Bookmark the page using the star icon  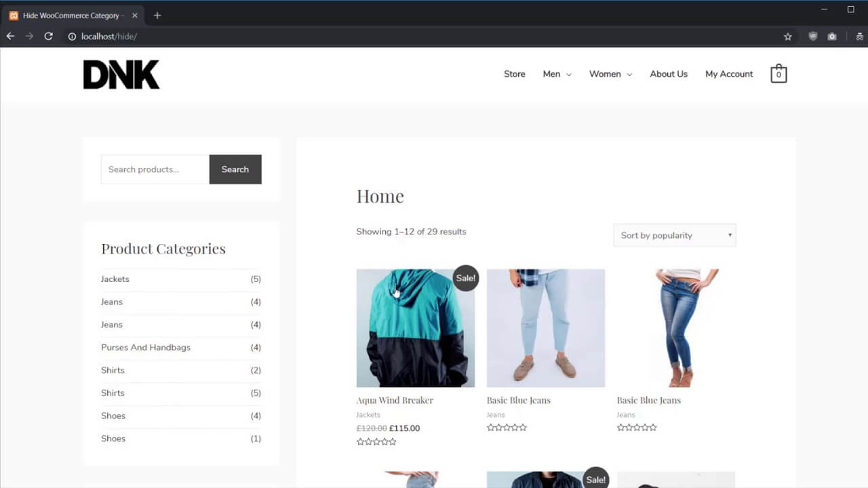pos(787,36)
